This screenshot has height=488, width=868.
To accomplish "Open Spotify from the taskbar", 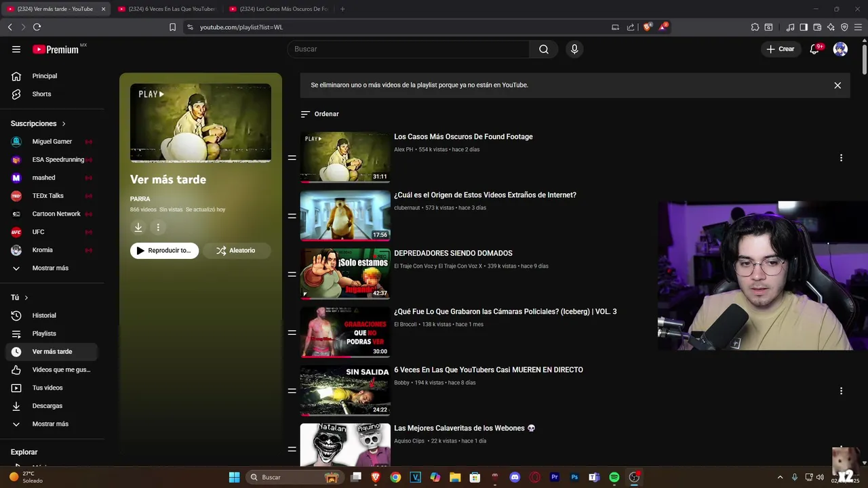I will (x=614, y=477).
